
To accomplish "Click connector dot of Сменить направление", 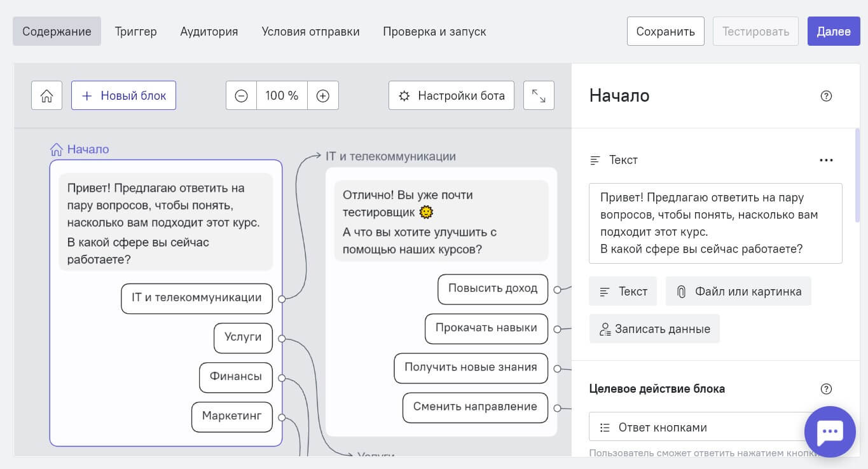I will coord(557,408).
